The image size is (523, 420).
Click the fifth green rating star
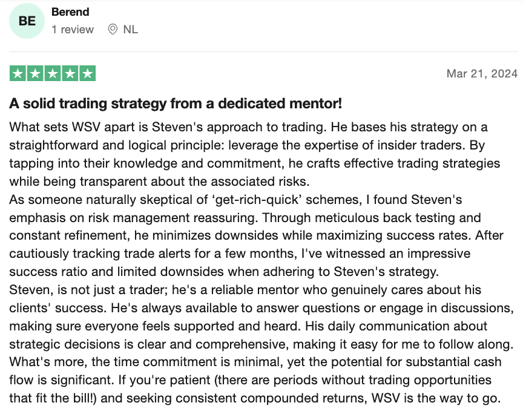tap(87, 73)
